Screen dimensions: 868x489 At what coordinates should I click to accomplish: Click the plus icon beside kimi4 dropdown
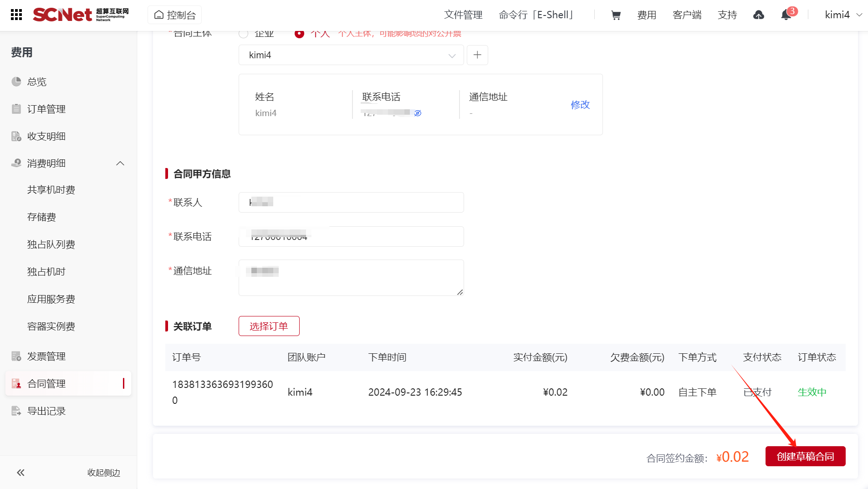coord(477,55)
